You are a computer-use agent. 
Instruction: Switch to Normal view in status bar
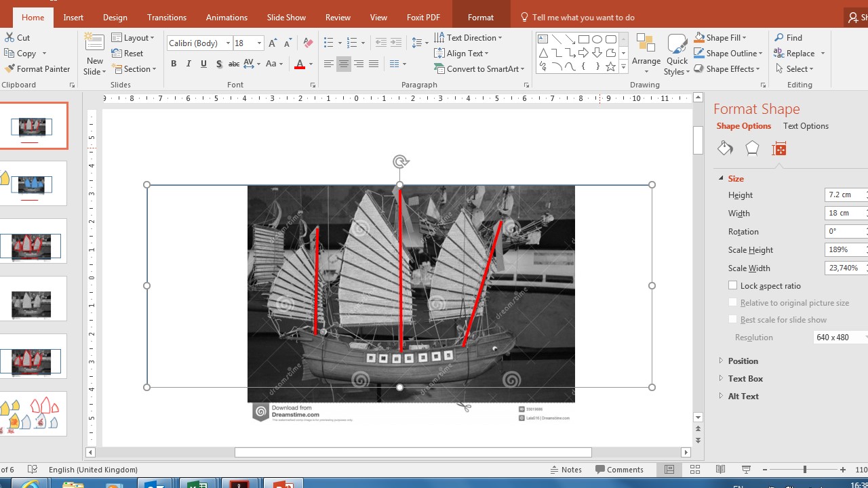669,470
